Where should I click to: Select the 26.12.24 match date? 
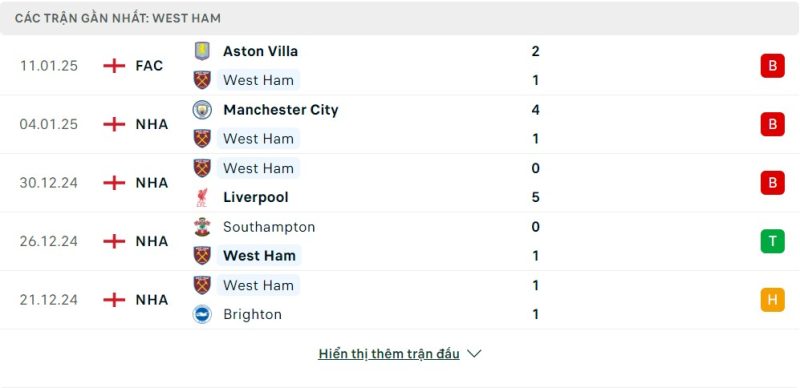[49, 241]
